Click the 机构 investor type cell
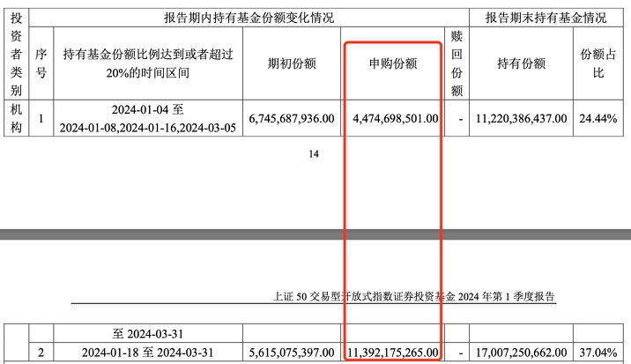Viewport: 631px width, 364px height. tap(16, 118)
